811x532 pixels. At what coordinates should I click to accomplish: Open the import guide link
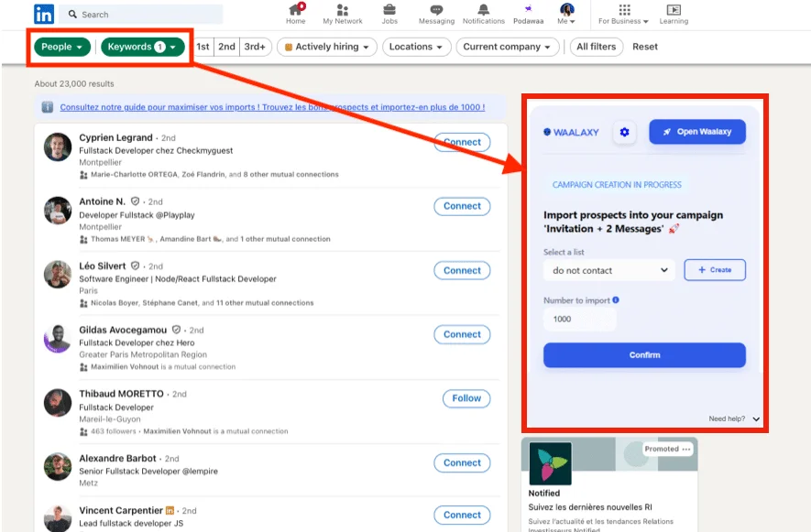point(272,107)
